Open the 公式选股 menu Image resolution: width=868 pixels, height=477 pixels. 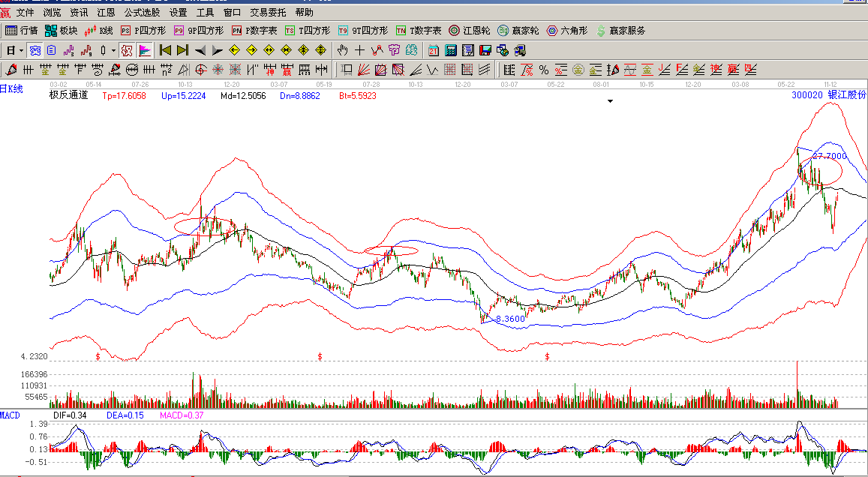pyautogui.click(x=142, y=13)
